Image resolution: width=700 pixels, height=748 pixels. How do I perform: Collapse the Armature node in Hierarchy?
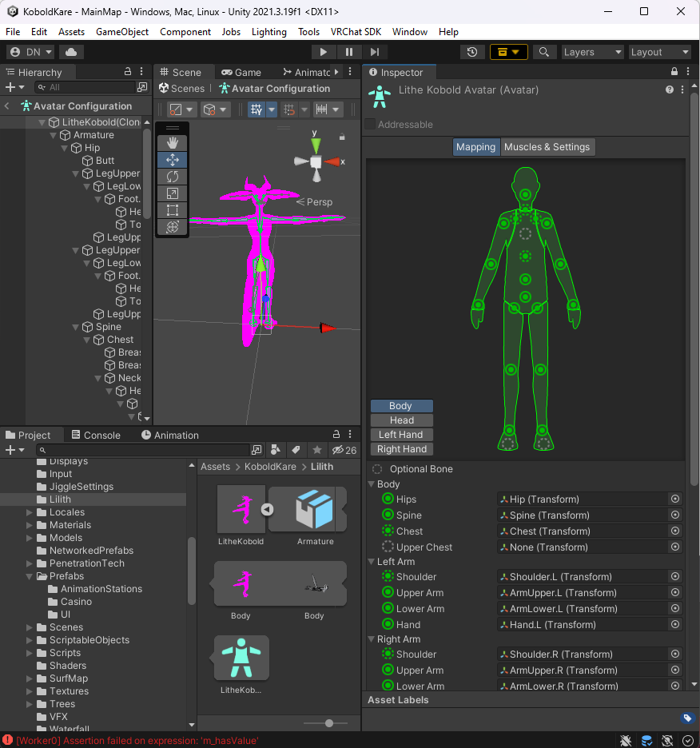pos(54,136)
